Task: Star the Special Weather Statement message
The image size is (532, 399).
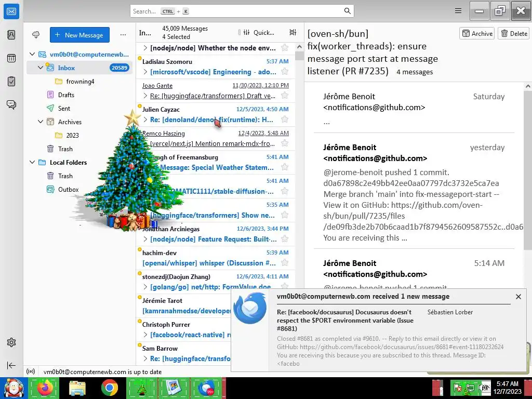Action: (285, 167)
